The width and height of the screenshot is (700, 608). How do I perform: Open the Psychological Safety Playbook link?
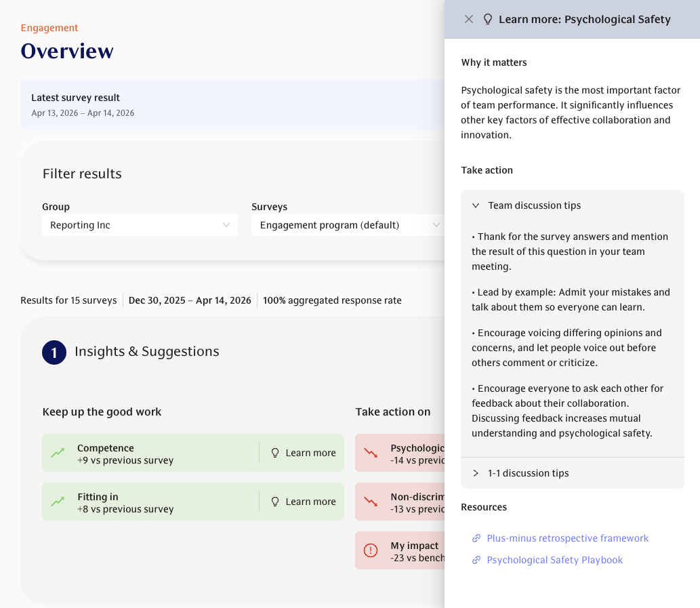(x=554, y=560)
